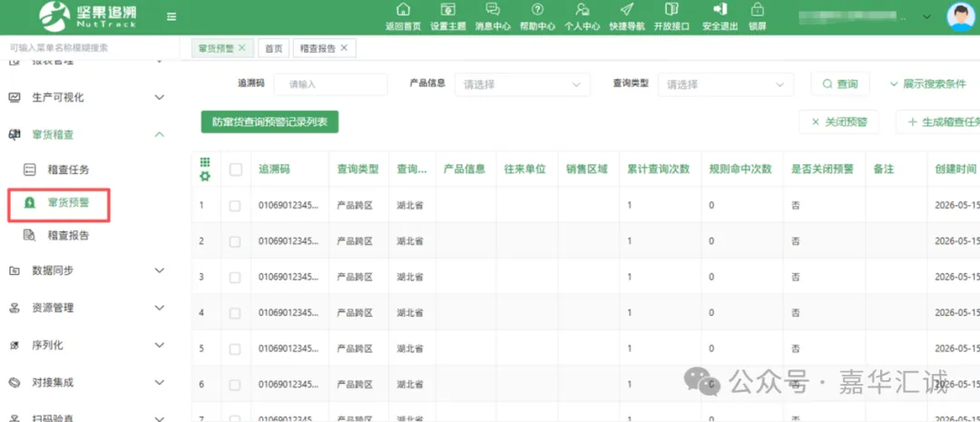Image resolution: width=980 pixels, height=422 pixels.
Task: Expand 展示搜索条件 search conditions
Action: coord(928,83)
